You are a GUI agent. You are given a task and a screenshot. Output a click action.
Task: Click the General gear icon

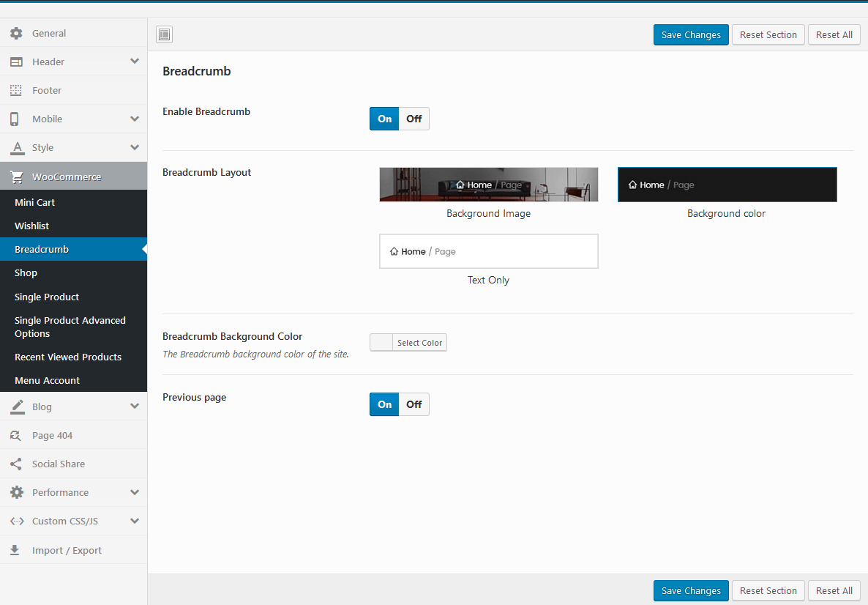point(16,33)
